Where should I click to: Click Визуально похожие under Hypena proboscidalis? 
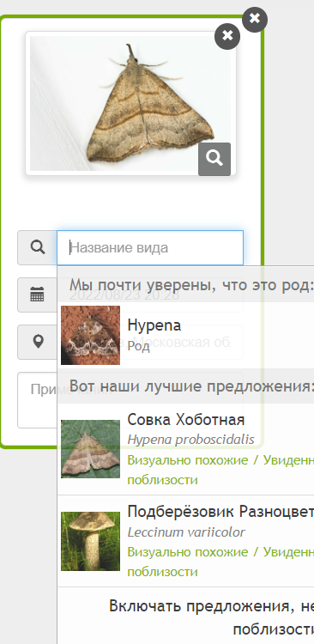click(x=188, y=460)
